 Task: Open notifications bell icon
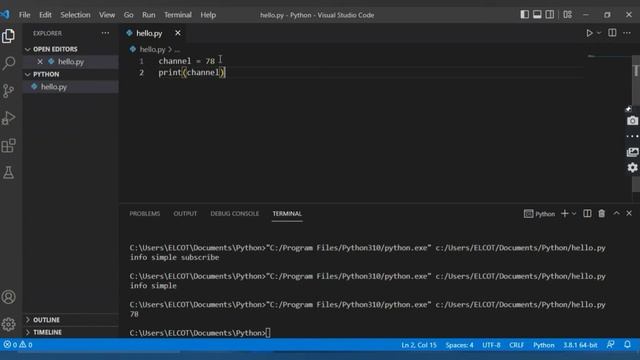coord(627,345)
